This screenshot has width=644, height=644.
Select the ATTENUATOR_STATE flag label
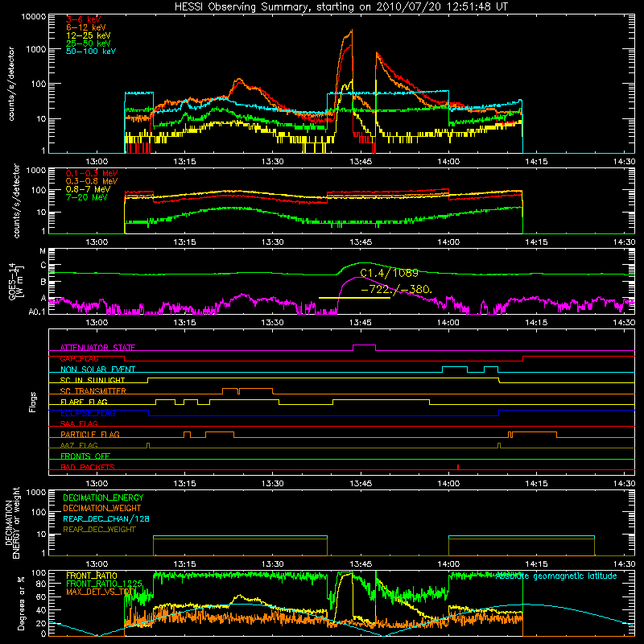97,348
